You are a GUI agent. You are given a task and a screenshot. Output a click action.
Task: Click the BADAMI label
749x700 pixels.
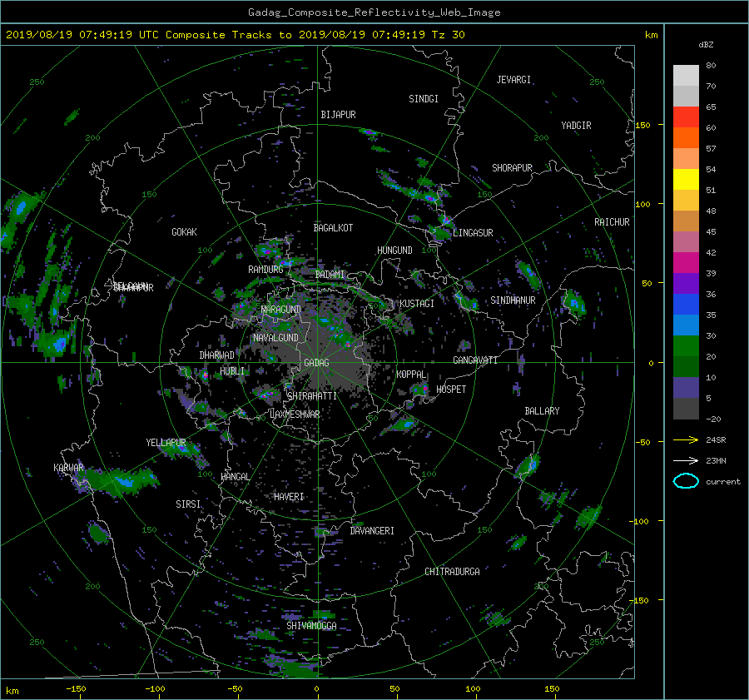(330, 275)
